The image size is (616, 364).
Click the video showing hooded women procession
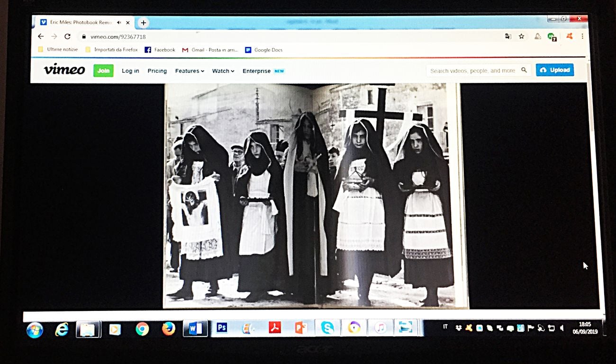(316, 196)
